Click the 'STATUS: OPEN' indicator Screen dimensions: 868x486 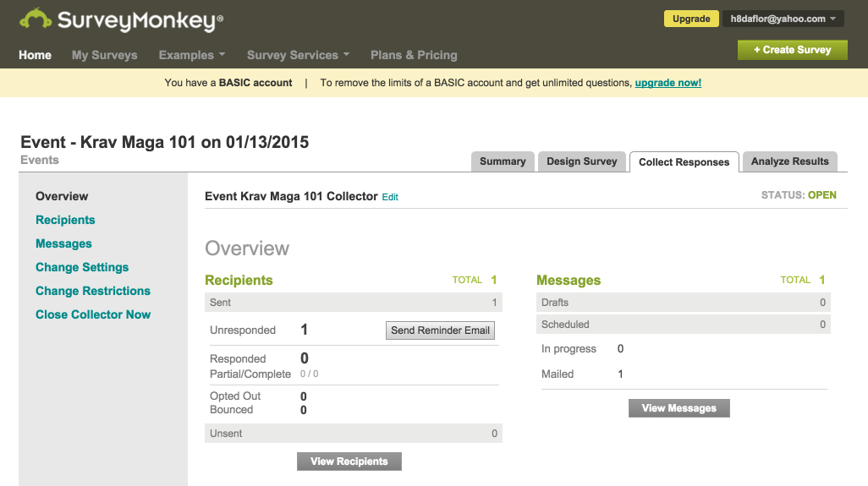coord(799,195)
